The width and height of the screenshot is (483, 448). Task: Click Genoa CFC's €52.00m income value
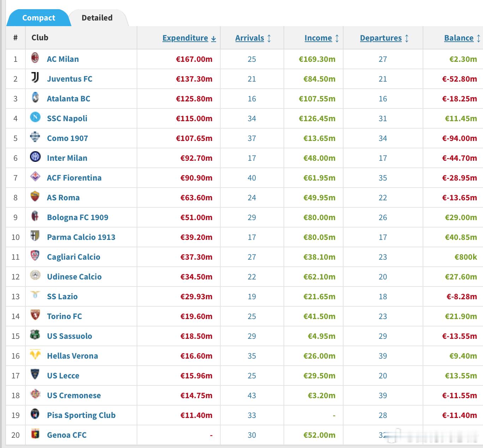click(320, 435)
